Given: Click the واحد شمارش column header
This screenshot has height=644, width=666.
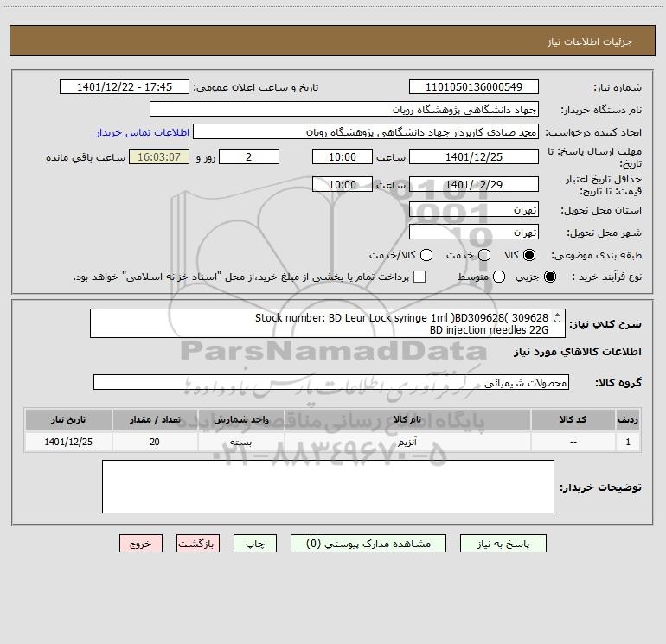Looking at the screenshot, I should [240, 419].
